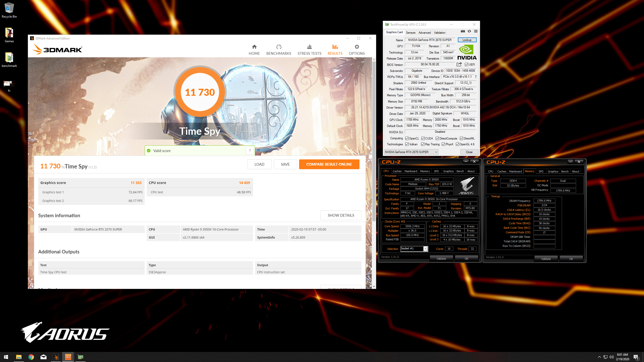The width and height of the screenshot is (644, 362).
Task: Click OK in right CPU-Z window
Action: [x=571, y=259]
